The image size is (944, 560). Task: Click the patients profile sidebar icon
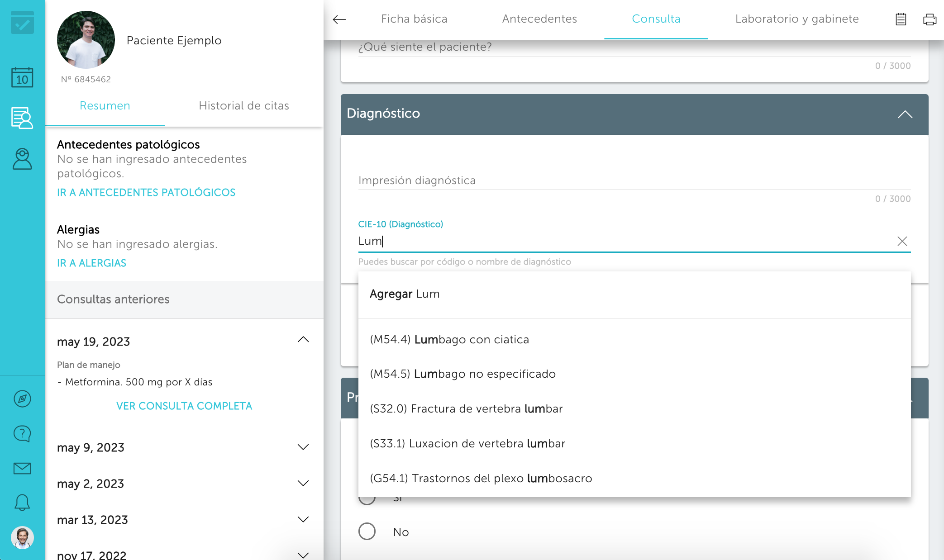click(x=22, y=159)
